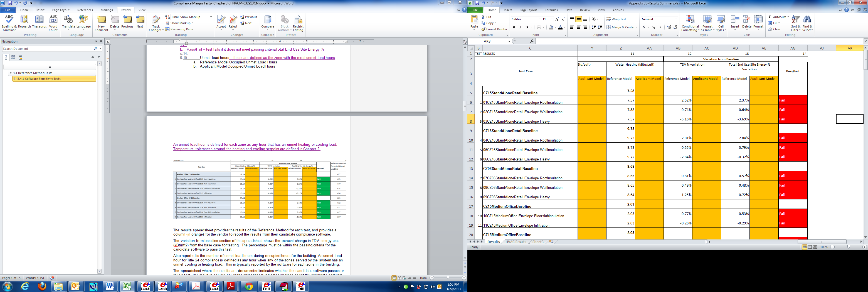Open the font size dropdown in Excel
The width and height of the screenshot is (868, 292).
[x=552, y=19]
